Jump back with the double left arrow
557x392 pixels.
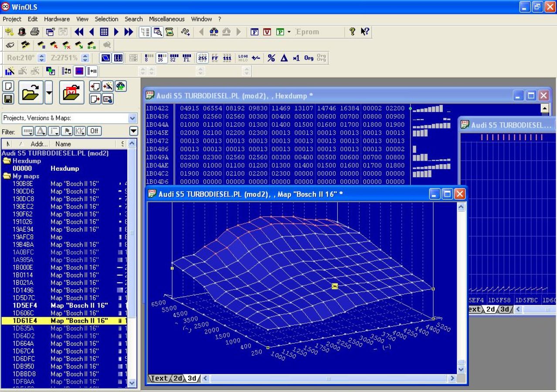pyautogui.click(x=79, y=32)
